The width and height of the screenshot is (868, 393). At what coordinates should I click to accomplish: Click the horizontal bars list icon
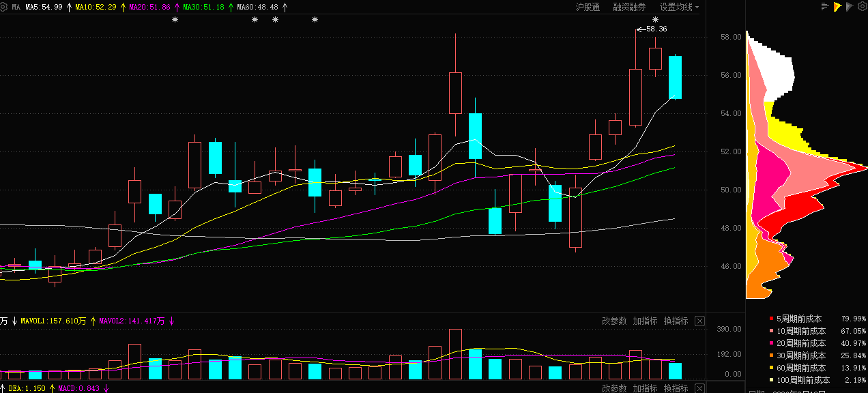(825, 7)
